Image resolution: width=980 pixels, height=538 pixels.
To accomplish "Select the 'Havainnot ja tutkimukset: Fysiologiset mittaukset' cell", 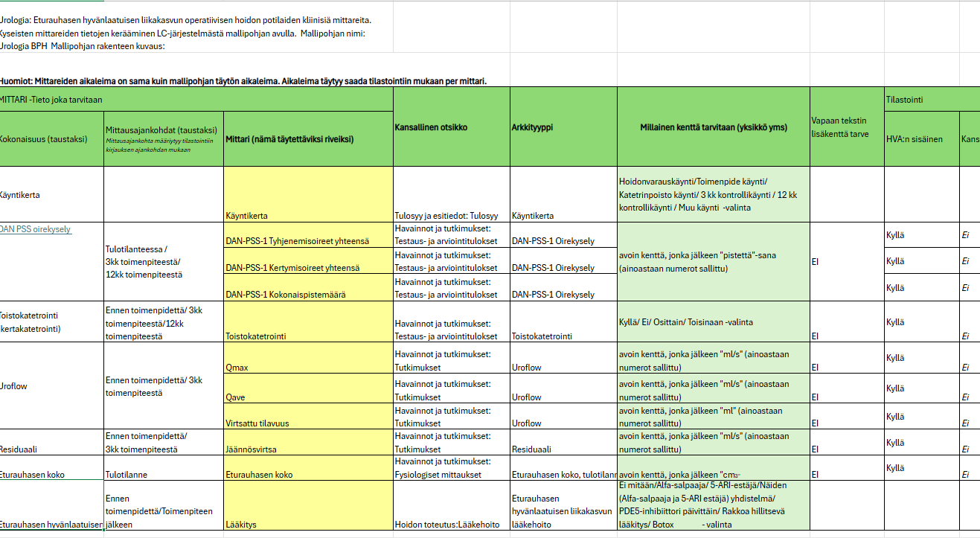I will pos(451,468).
